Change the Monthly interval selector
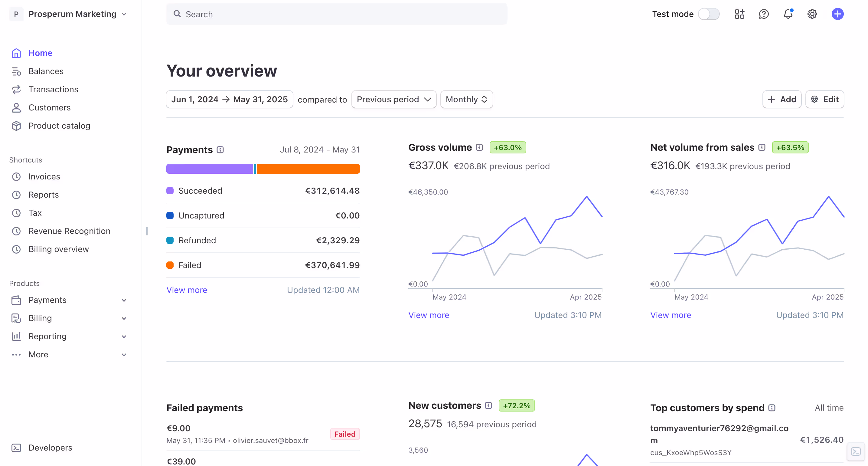The image size is (868, 466). (x=466, y=100)
